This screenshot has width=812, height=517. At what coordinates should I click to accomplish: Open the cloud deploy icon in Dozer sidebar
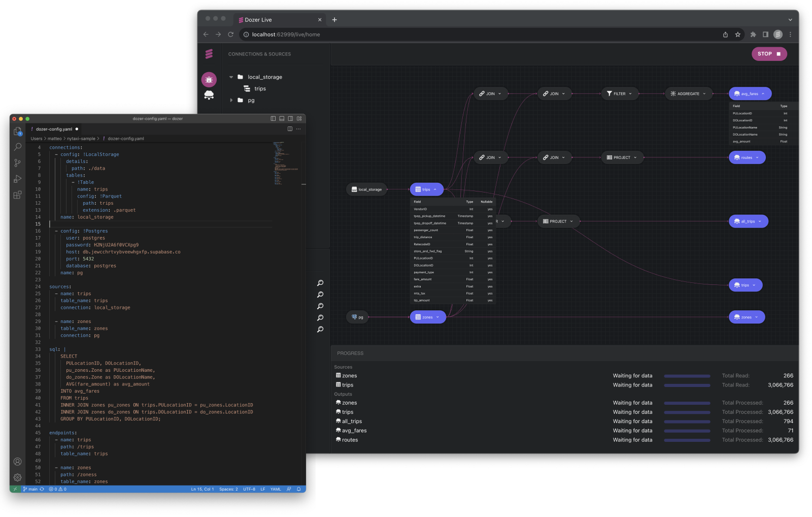click(x=209, y=95)
